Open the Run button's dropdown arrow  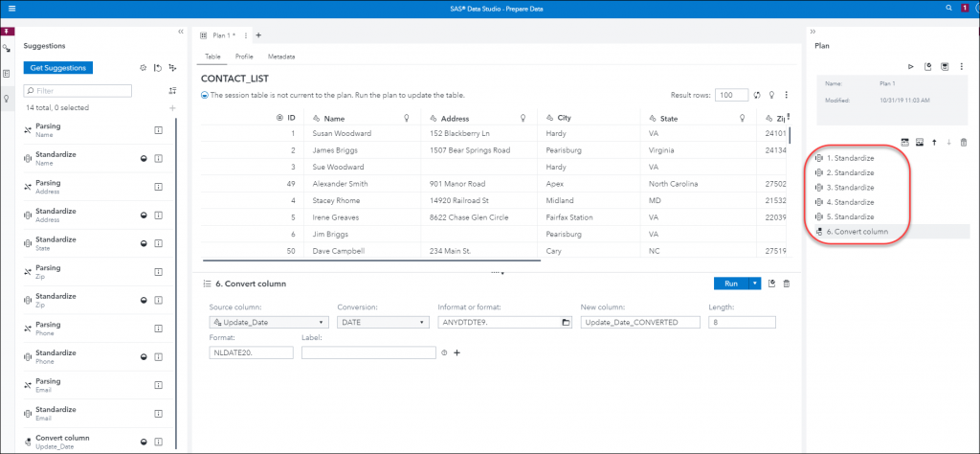(756, 284)
